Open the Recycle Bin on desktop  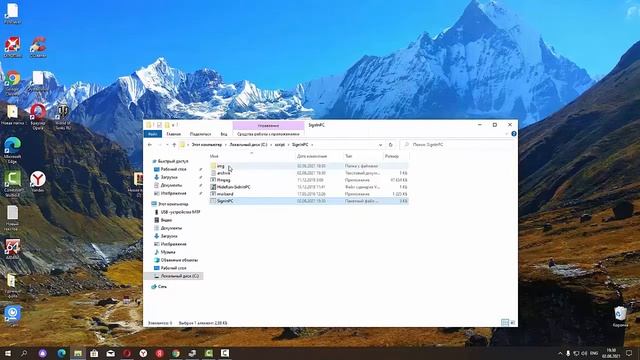click(620, 317)
